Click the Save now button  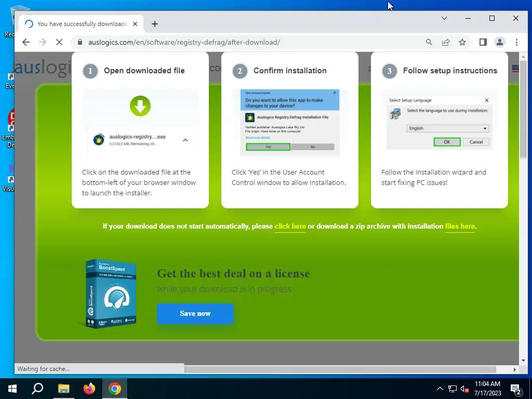[x=195, y=313]
